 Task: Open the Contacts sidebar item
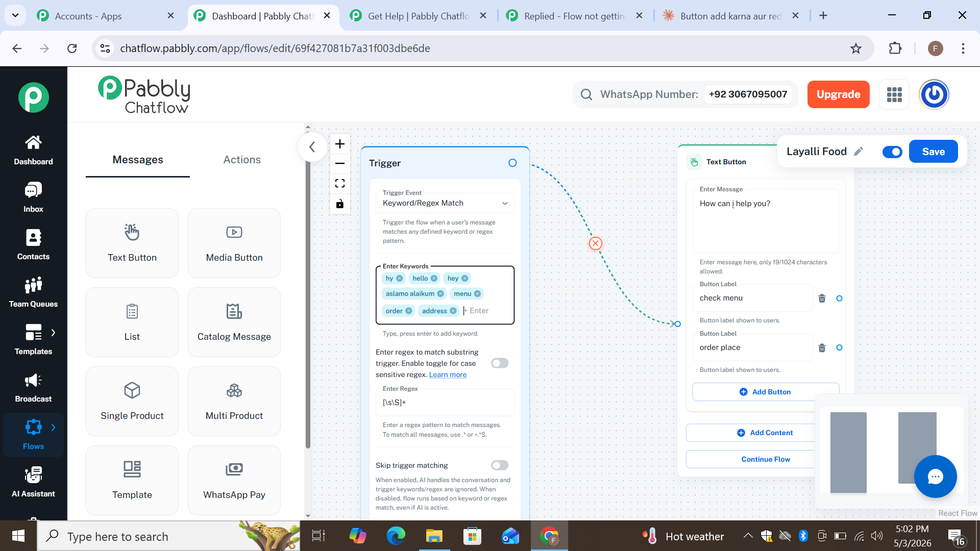[33, 245]
